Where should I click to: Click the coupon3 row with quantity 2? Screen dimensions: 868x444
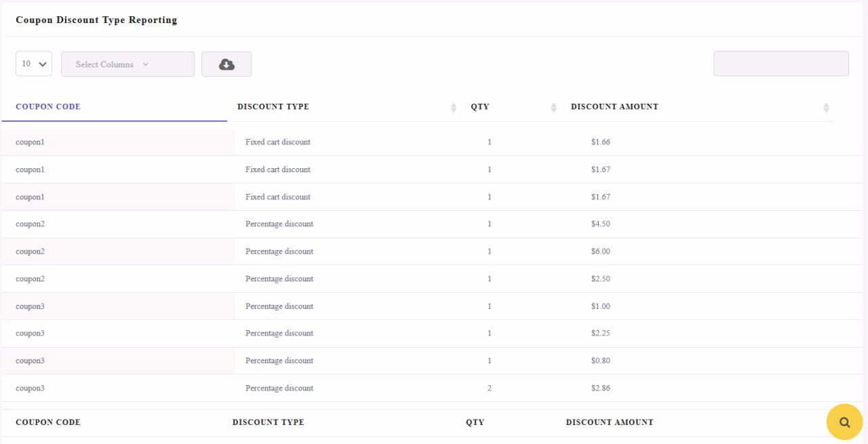(416, 388)
